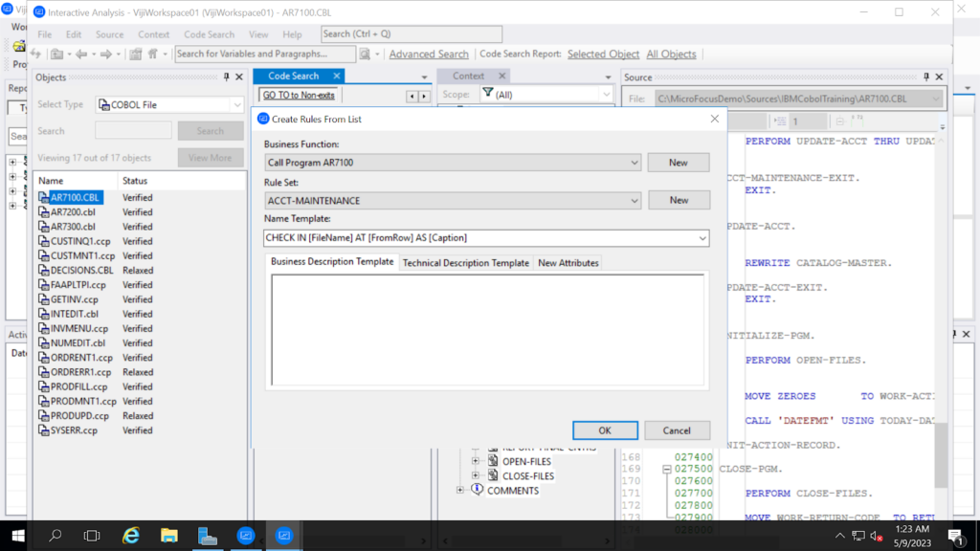Expand the Name Template dropdown list

coord(702,238)
